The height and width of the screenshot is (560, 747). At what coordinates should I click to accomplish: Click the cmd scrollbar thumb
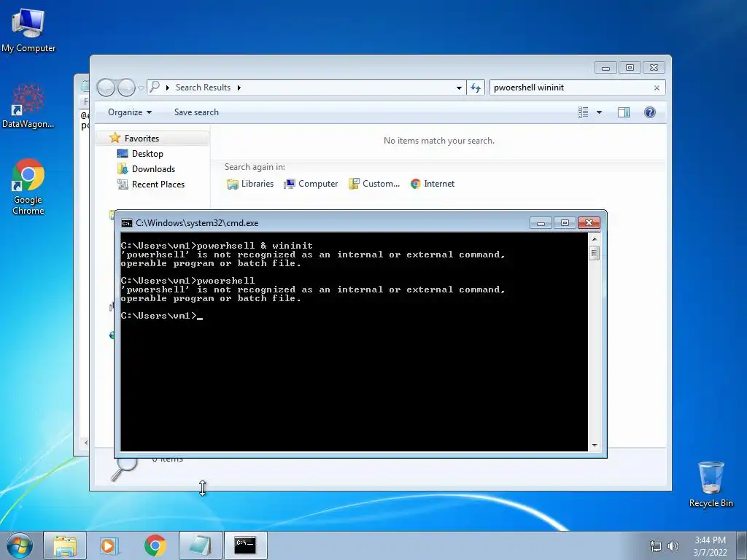coord(594,253)
